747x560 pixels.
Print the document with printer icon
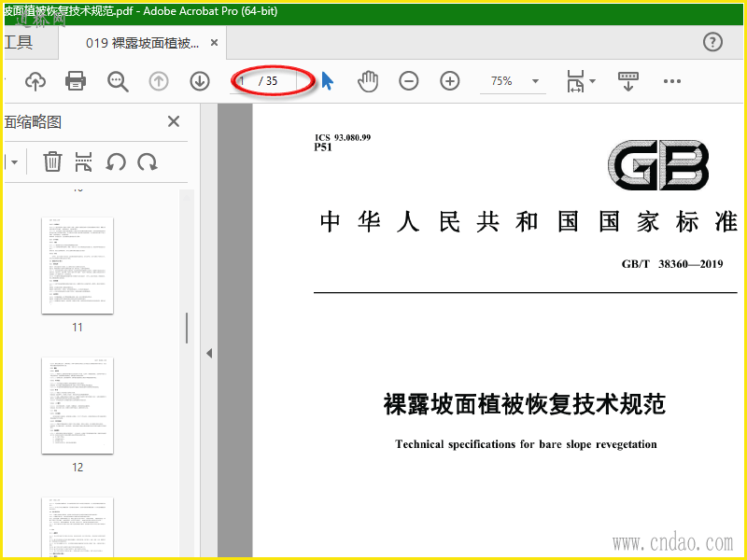pyautogui.click(x=76, y=81)
